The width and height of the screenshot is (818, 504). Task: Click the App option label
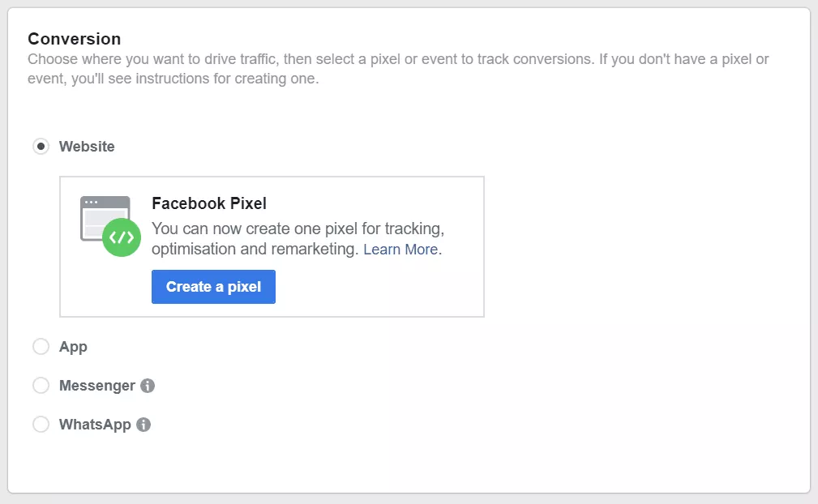coord(73,347)
